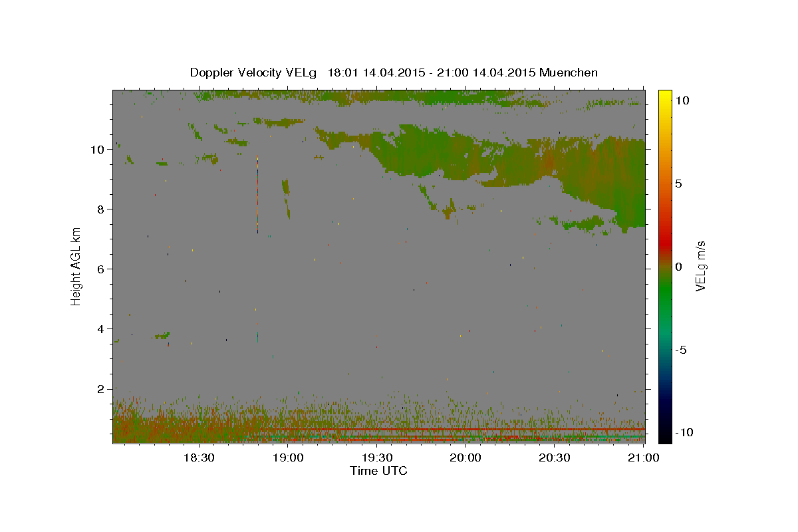Image resolution: width=798 pixels, height=532 pixels.
Task: Click the colorbar value '-5'
Action: tap(681, 350)
